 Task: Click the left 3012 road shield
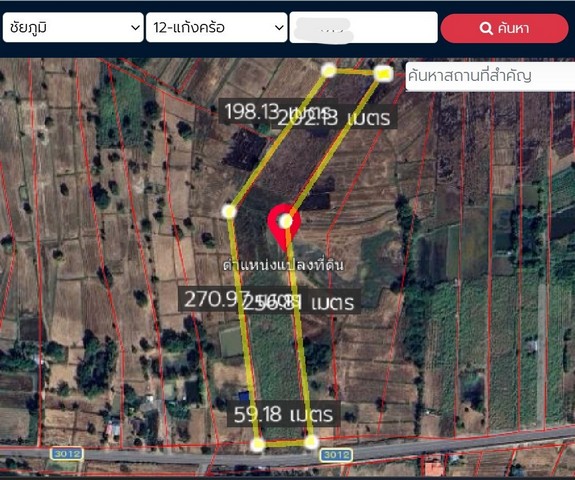pos(66,454)
